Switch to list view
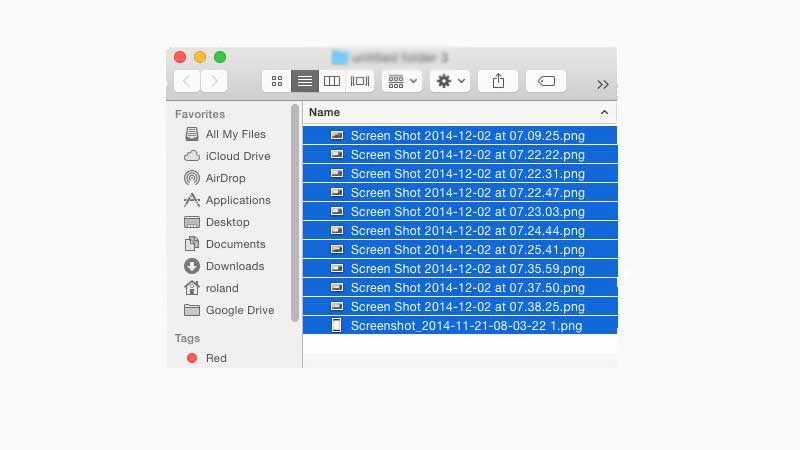800x450 pixels. pos(305,81)
